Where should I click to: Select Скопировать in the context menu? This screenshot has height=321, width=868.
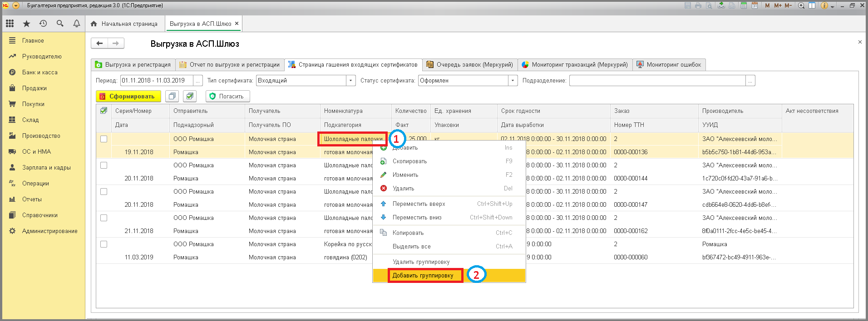pos(449,161)
